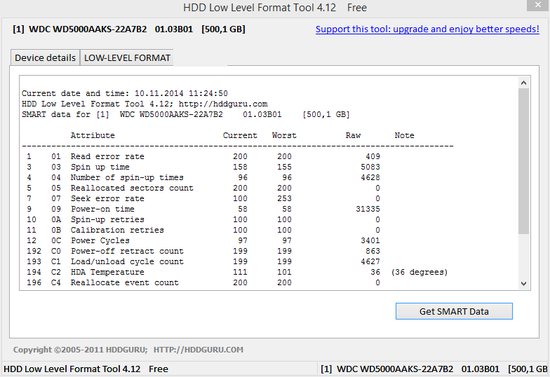Screen dimensions: 550x377
Task: Click the SMART data for line
Action: point(186,115)
